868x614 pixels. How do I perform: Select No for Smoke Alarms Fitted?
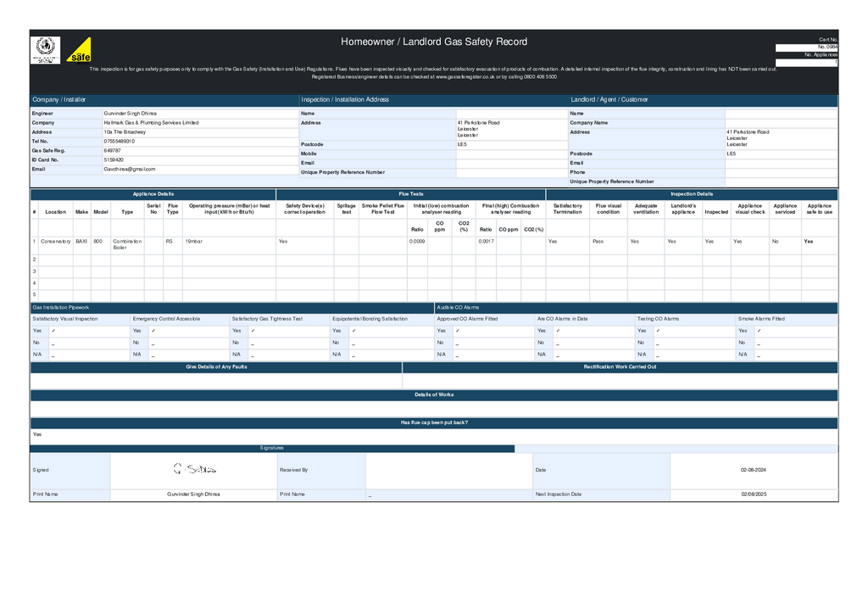point(759,343)
